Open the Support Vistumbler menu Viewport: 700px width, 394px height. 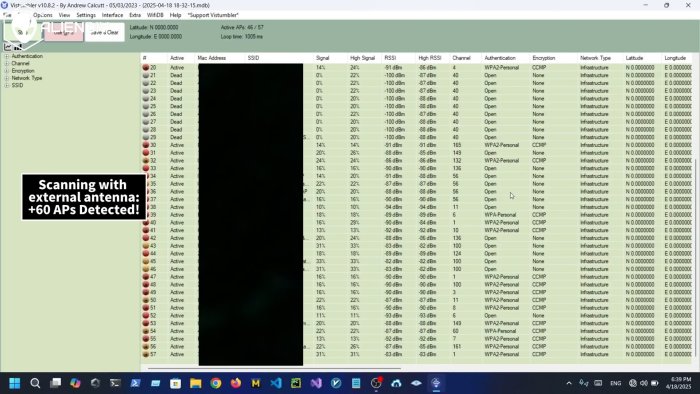tap(213, 15)
